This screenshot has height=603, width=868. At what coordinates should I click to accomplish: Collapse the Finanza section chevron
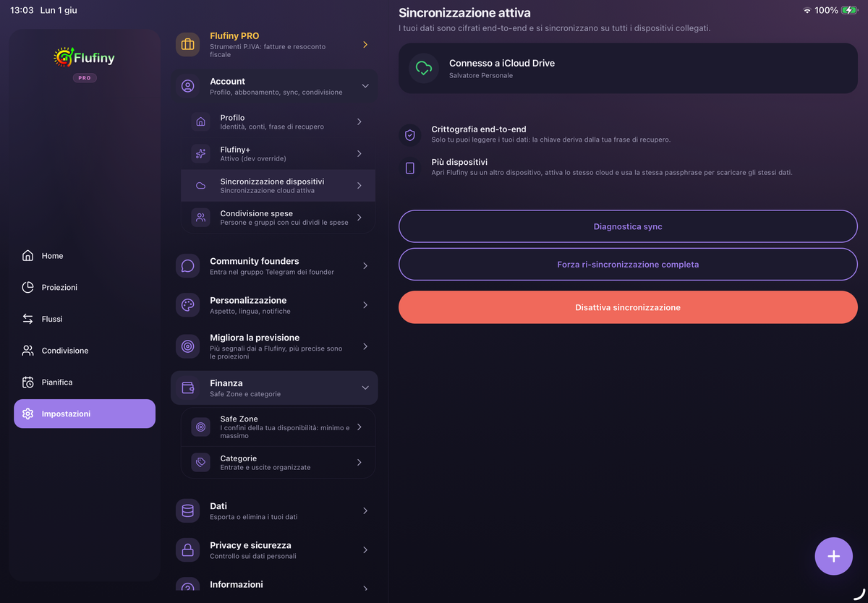point(365,388)
